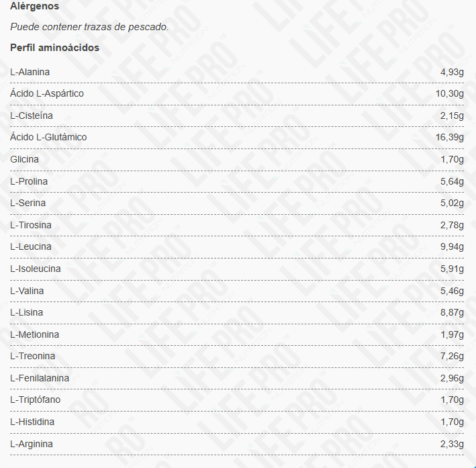Click the Perfil aminoácidos heading
The width and height of the screenshot is (476, 468).
tap(55, 48)
